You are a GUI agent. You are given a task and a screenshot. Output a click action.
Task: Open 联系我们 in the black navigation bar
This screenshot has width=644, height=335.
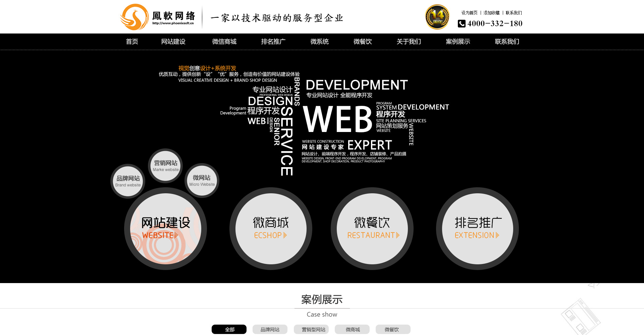(x=507, y=42)
